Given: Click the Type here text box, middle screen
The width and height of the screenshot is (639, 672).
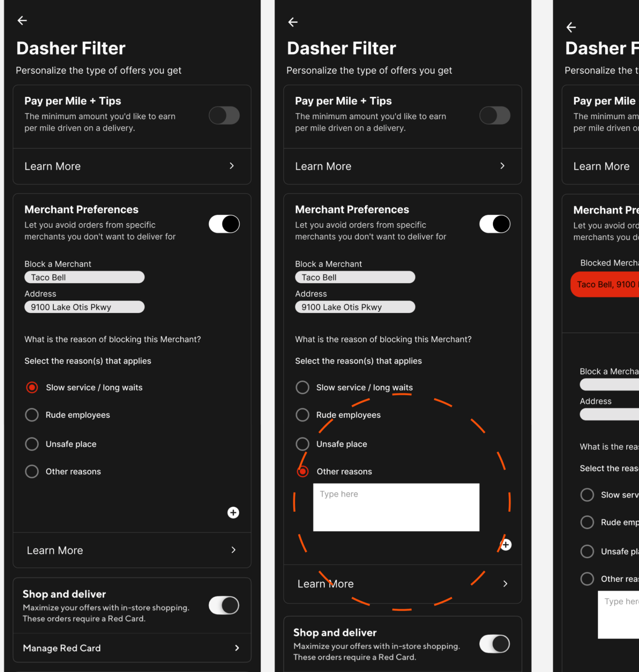Looking at the screenshot, I should point(396,507).
